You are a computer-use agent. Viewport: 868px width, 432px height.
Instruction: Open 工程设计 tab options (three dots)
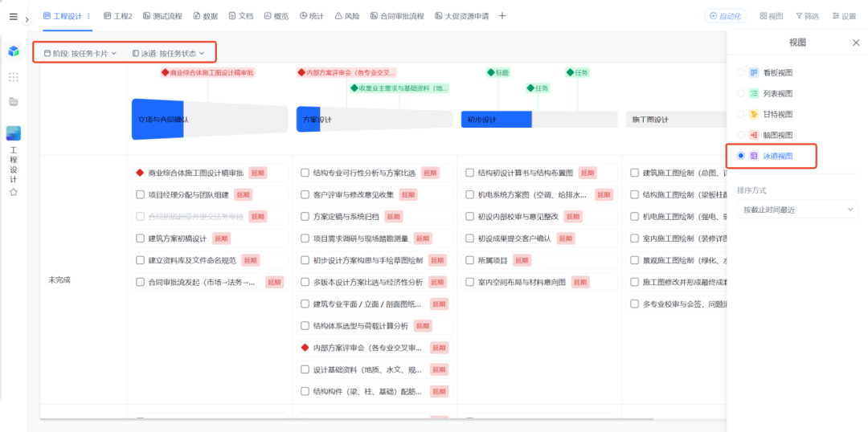(x=88, y=16)
